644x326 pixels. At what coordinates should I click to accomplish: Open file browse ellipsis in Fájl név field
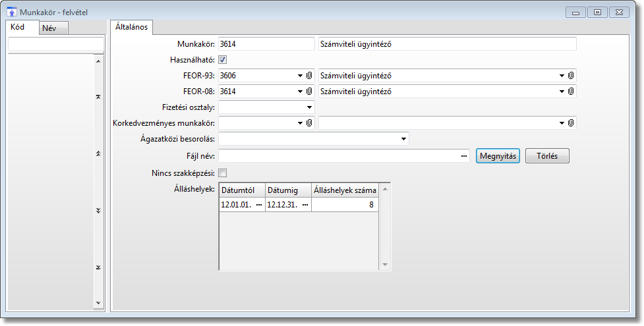coord(464,156)
